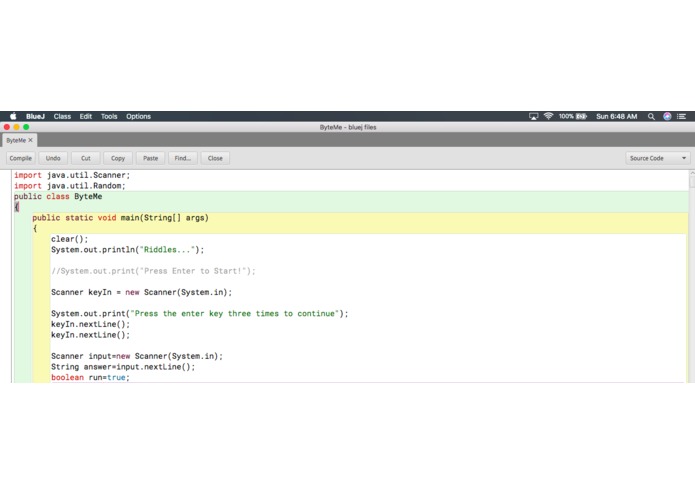
Task: Open the Source Code view dropdown
Action: 658,158
